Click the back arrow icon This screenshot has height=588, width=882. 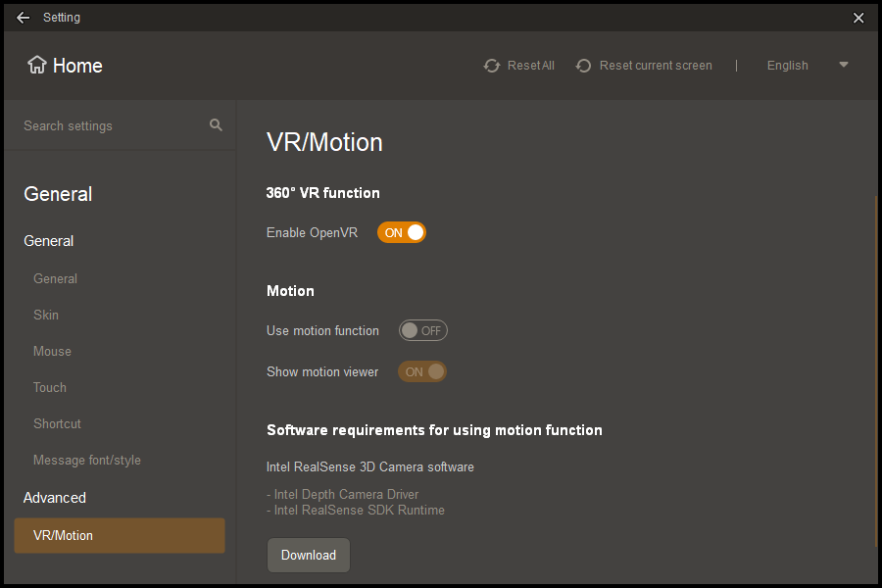point(24,18)
